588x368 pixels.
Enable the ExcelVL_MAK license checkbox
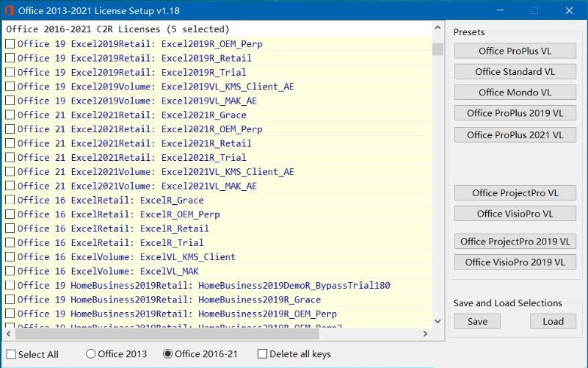[x=10, y=271]
